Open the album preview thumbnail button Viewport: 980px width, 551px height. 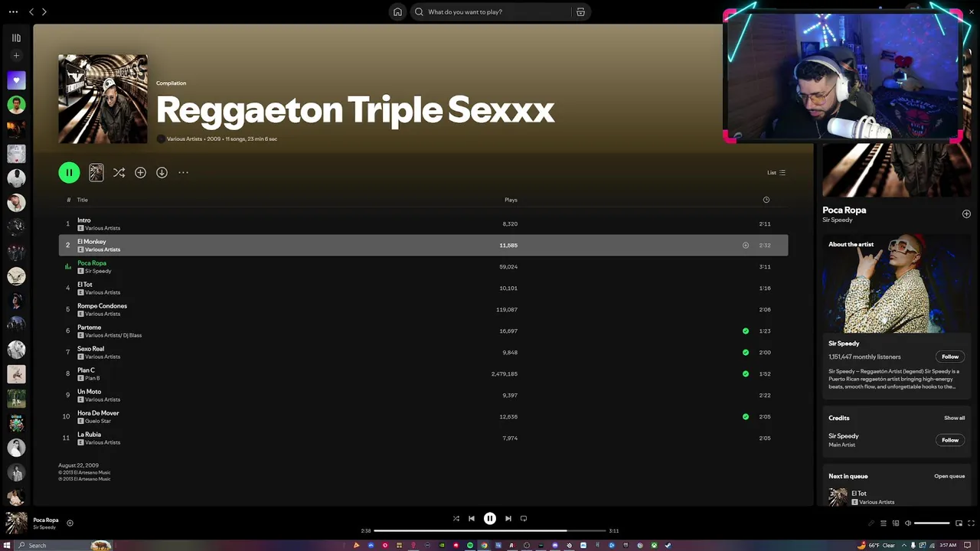pyautogui.click(x=96, y=172)
